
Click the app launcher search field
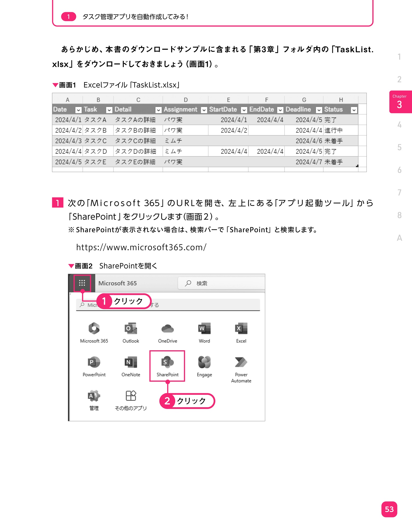point(168,305)
